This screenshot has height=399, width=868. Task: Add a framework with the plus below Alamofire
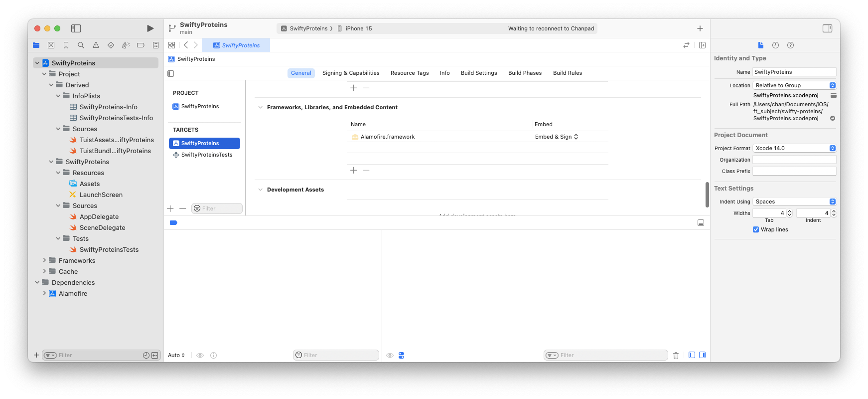[353, 170]
